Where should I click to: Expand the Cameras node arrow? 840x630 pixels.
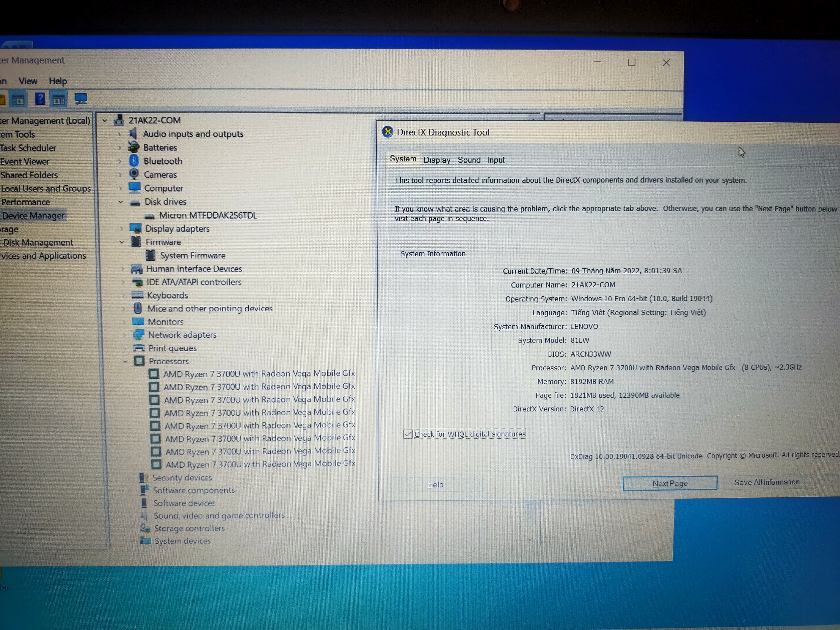coord(120,175)
